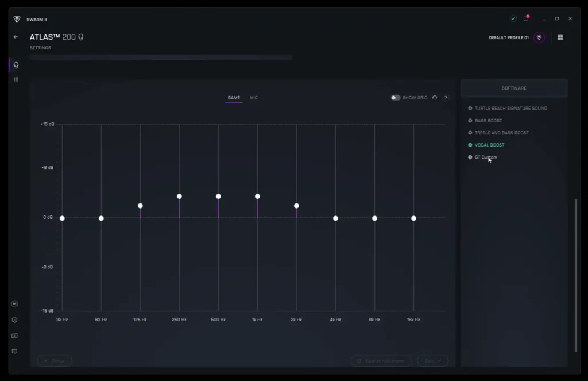The image size is (588, 381).
Task: Open the four-square grid view icon
Action: (x=560, y=37)
